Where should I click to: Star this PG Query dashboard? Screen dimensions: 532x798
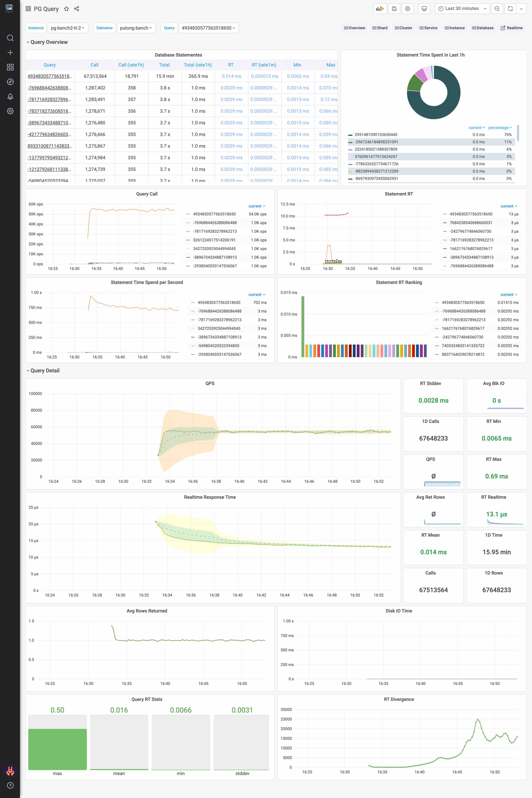[x=66, y=9]
